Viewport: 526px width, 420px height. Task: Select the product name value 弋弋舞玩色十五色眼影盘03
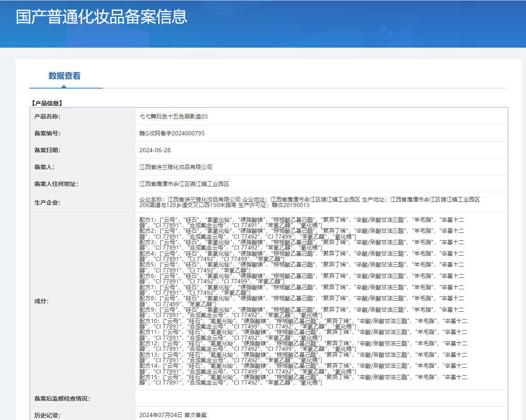tap(173, 116)
